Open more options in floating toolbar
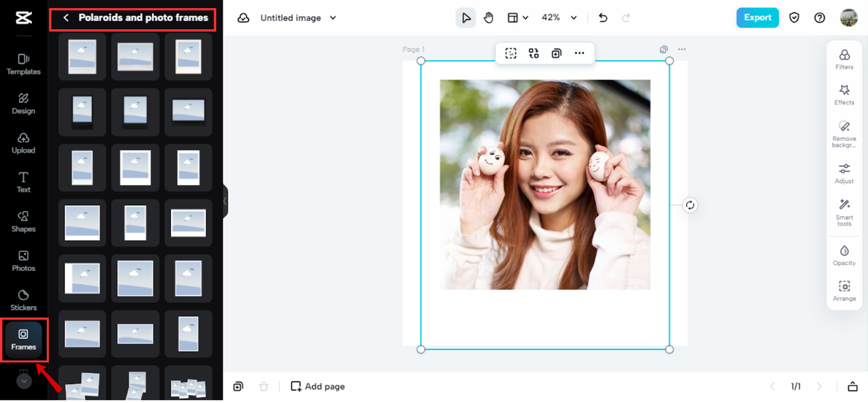The width and height of the screenshot is (868, 403). click(579, 54)
